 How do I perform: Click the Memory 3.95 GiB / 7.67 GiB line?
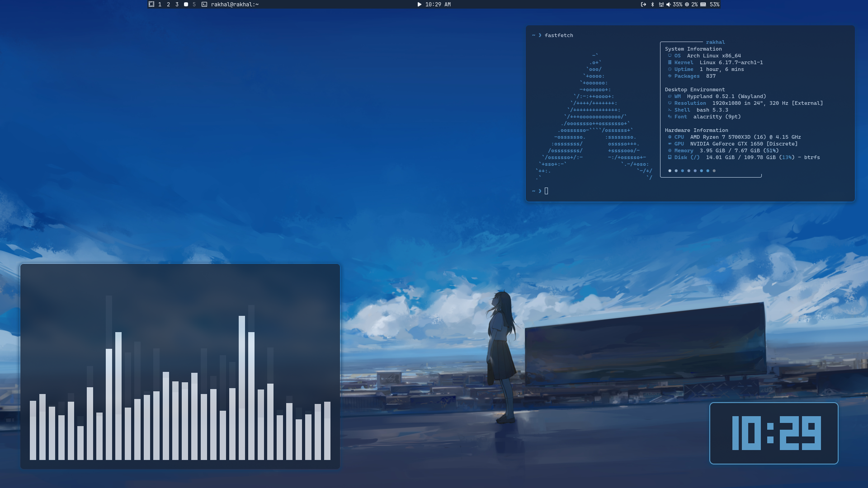(723, 150)
